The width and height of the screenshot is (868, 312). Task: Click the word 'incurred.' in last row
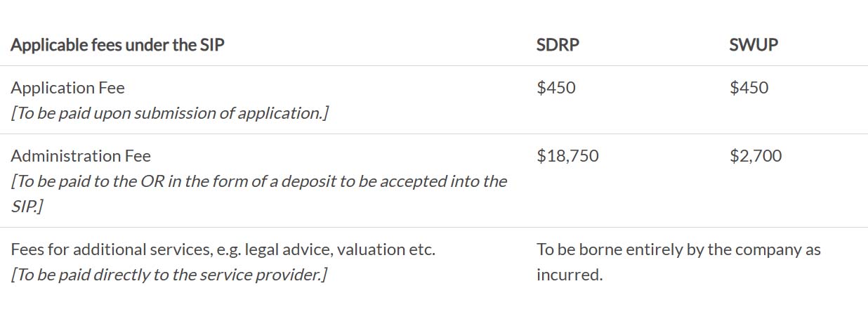click(x=570, y=275)
